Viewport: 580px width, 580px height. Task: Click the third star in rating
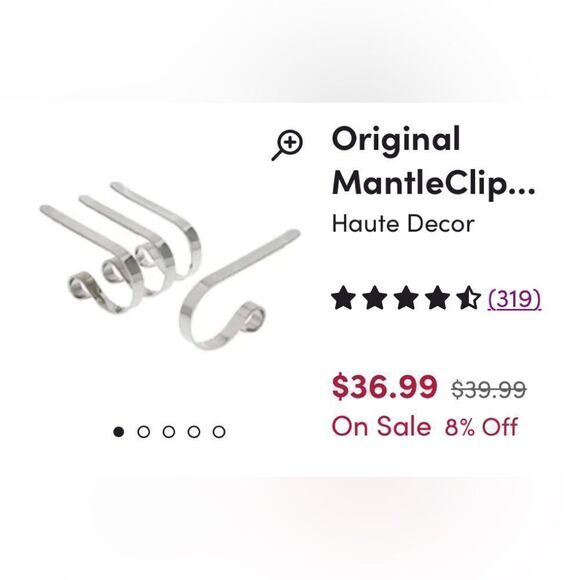pyautogui.click(x=406, y=297)
